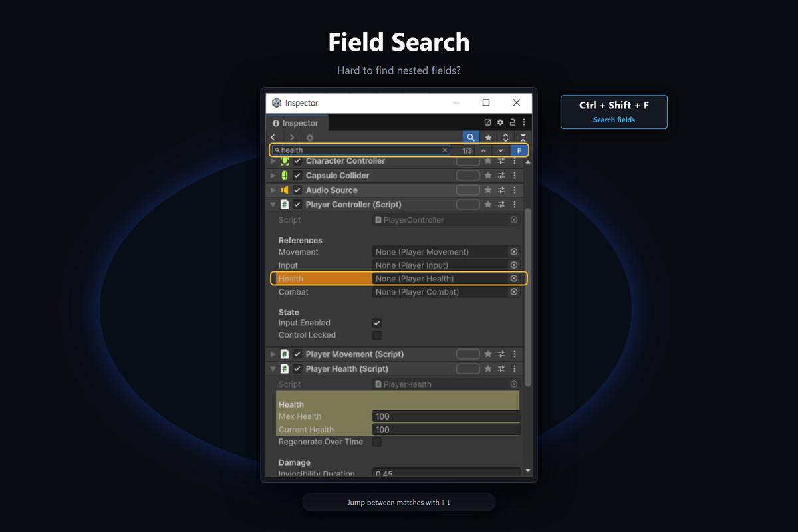The height and width of the screenshot is (532, 798).
Task: Toggle the blue F field-search button
Action: click(519, 150)
